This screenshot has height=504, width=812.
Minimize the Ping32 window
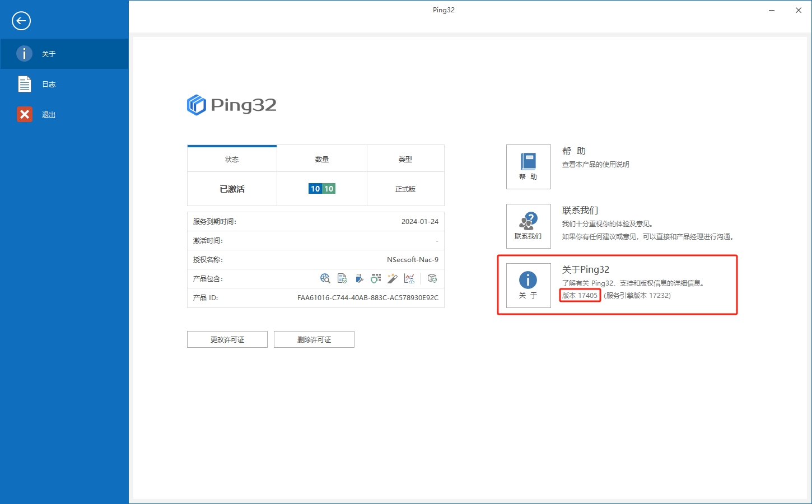[772, 10]
